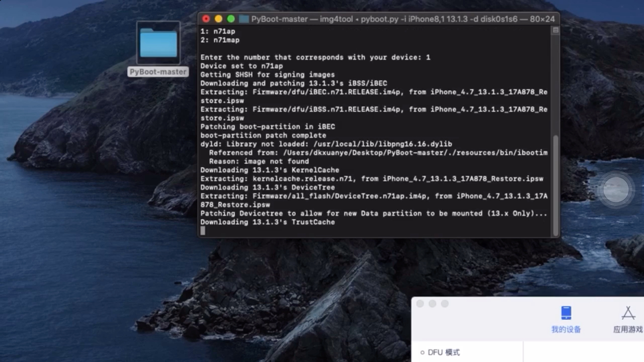Click 'Downloading 13.1.3's KernelCache' line
The width and height of the screenshot is (644, 362).
[270, 170]
